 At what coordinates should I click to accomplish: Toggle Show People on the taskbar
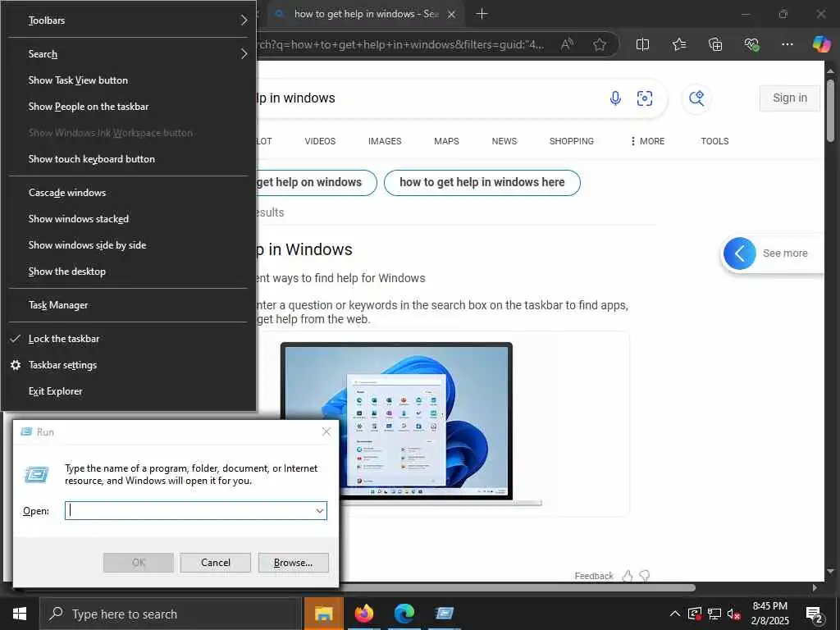pos(129,107)
